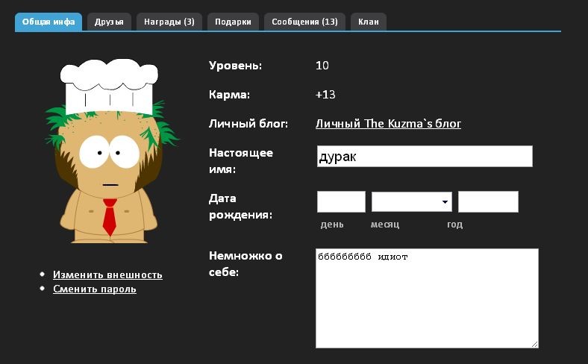Click the Дата рождения: label

240,207
